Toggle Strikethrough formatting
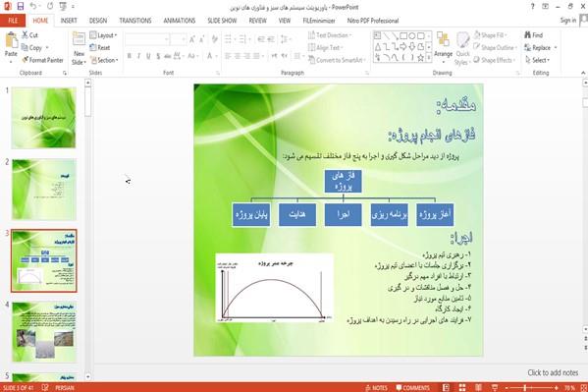This screenshot has height=392, width=588. point(168,56)
